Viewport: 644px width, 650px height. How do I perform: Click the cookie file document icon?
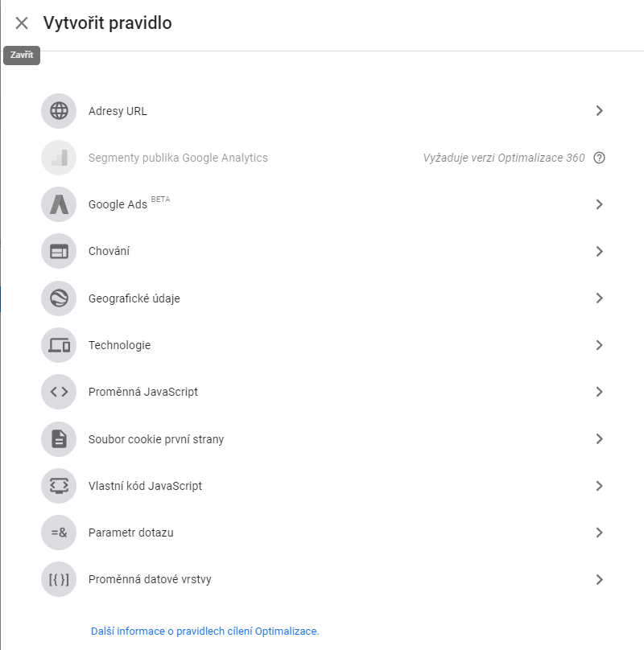(x=59, y=439)
